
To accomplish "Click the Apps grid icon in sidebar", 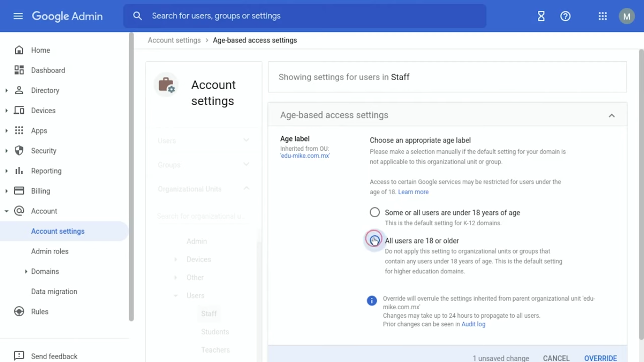I will 19,131.
